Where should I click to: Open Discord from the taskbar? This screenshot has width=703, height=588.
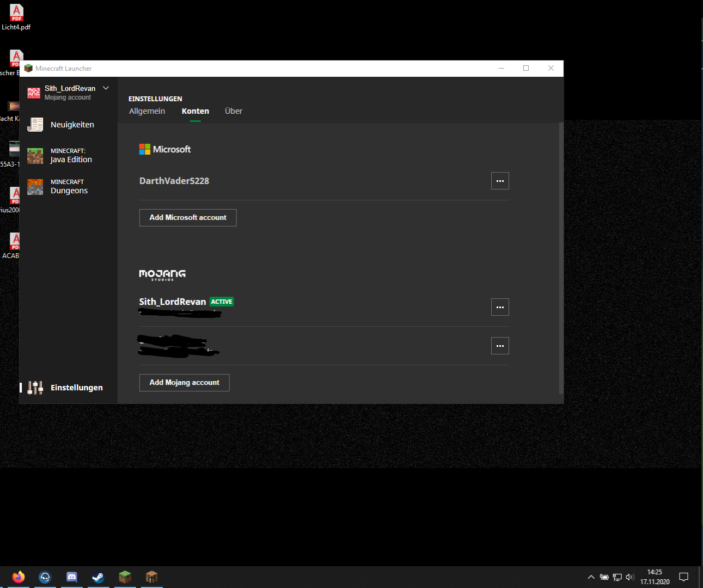(x=72, y=577)
